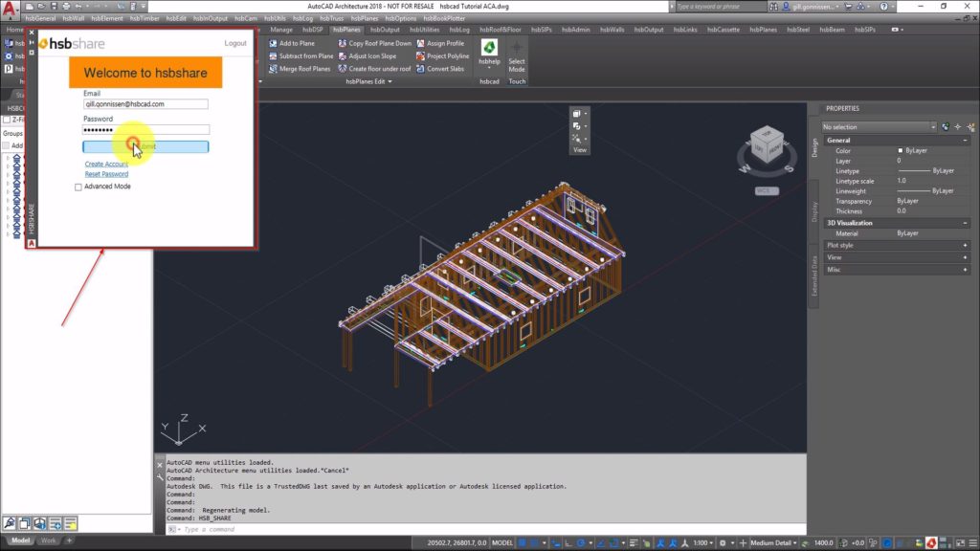This screenshot has width=980, height=551.
Task: Launch the Convert Slabs tool
Action: click(440, 69)
